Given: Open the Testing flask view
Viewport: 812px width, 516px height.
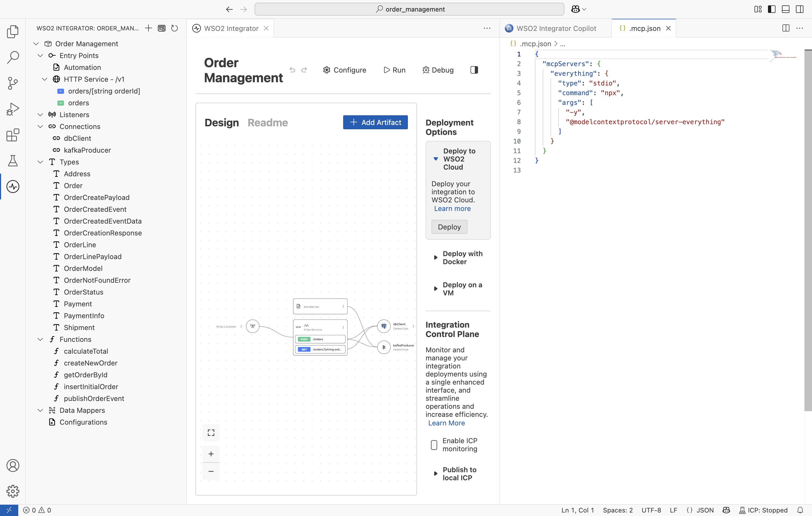Looking at the screenshot, I should (13, 161).
